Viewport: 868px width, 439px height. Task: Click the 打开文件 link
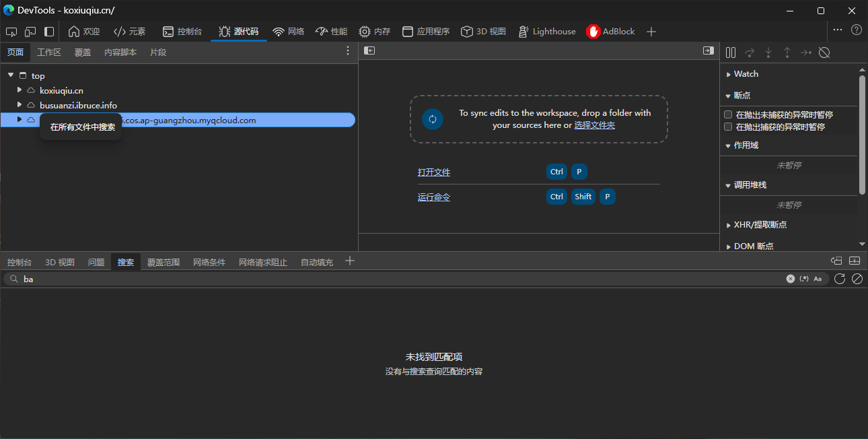point(434,172)
